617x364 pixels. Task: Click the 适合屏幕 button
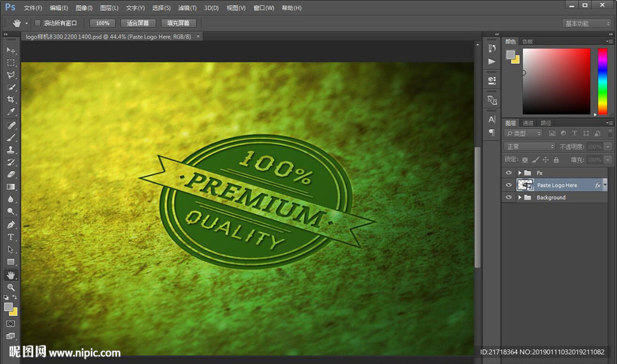(138, 24)
